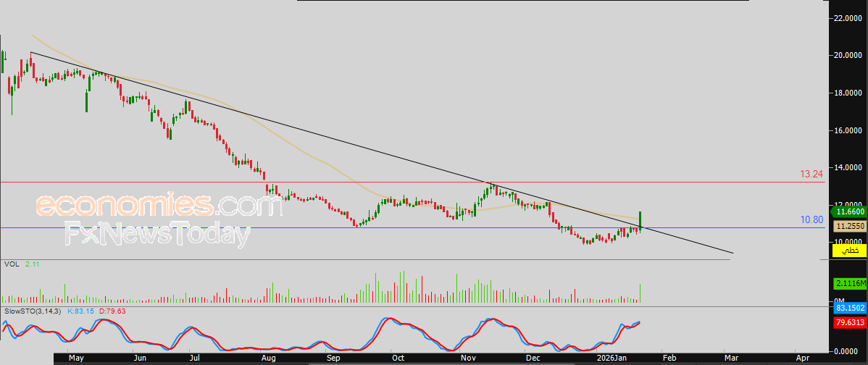Select the SlowSTO(3,14,3) indicator label

pyautogui.click(x=30, y=311)
